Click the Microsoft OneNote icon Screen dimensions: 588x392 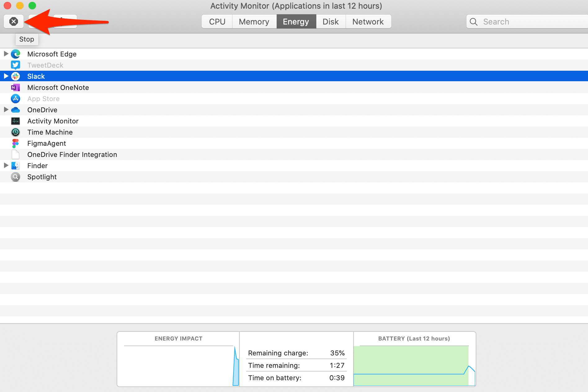click(x=16, y=87)
